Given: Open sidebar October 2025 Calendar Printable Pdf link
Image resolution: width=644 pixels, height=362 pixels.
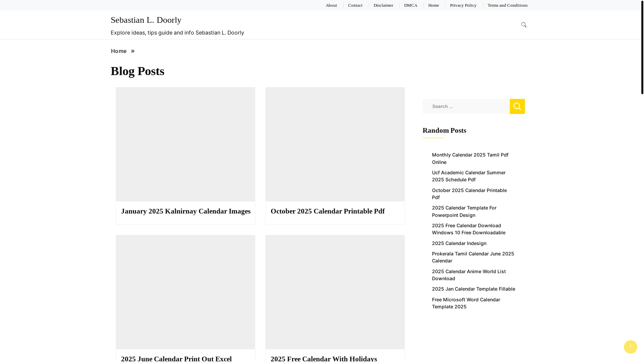Looking at the screenshot, I should [469, 194].
